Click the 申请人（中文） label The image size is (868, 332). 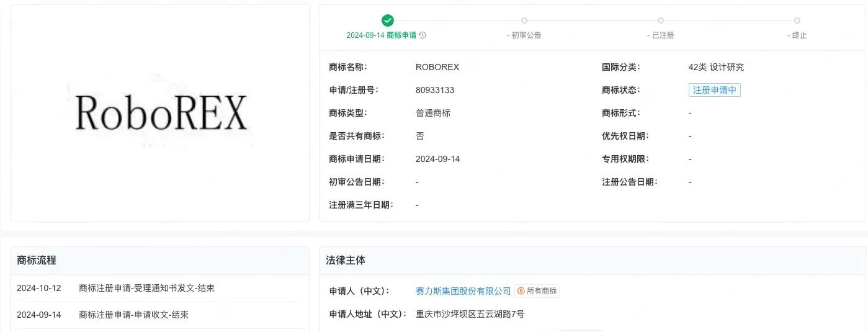tap(359, 291)
